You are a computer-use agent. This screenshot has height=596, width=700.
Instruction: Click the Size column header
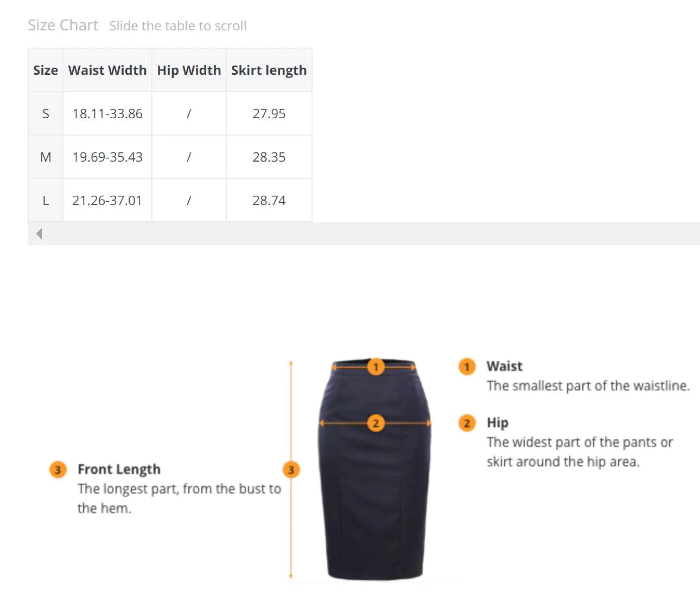point(46,70)
